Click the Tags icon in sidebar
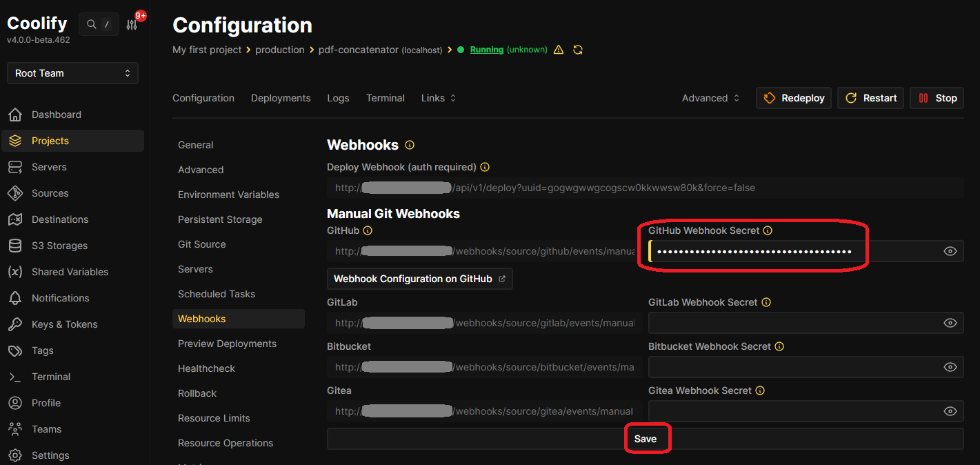The height and width of the screenshot is (465, 980). (x=15, y=350)
